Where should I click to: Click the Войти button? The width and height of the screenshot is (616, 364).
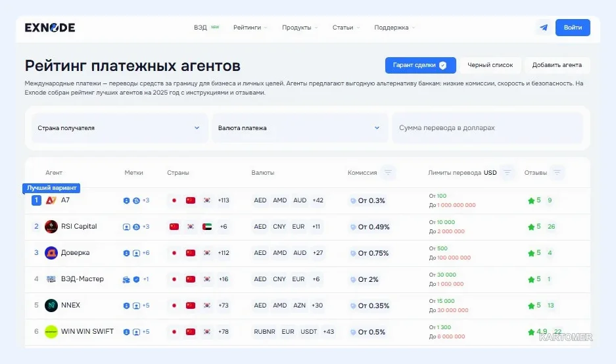[x=573, y=28]
